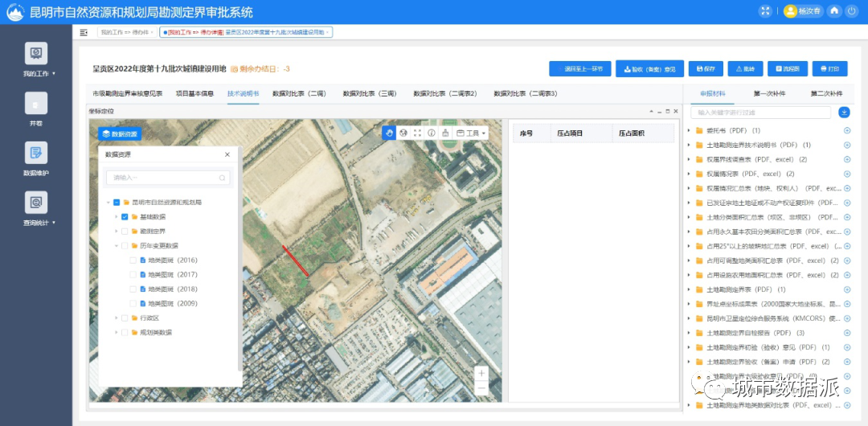This screenshot has height=426, width=868.
Task: Open 我的工作 sidebar icon
Action: click(36, 53)
